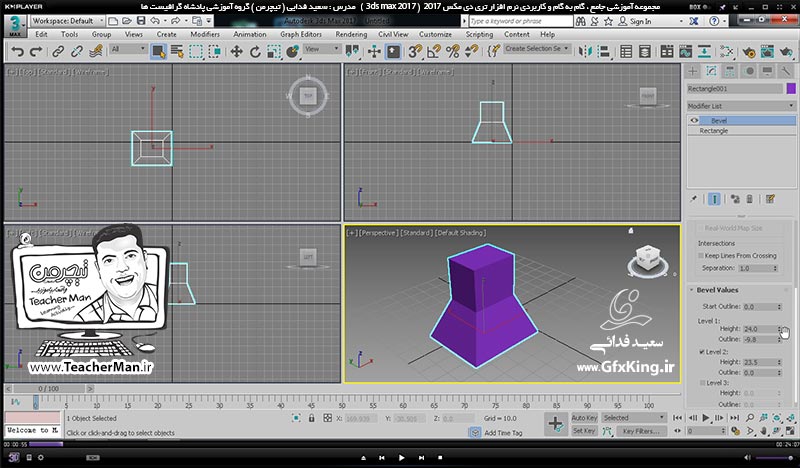800x468 pixels.
Task: Click the Set Keys large plus button
Action: pyautogui.click(x=556, y=424)
